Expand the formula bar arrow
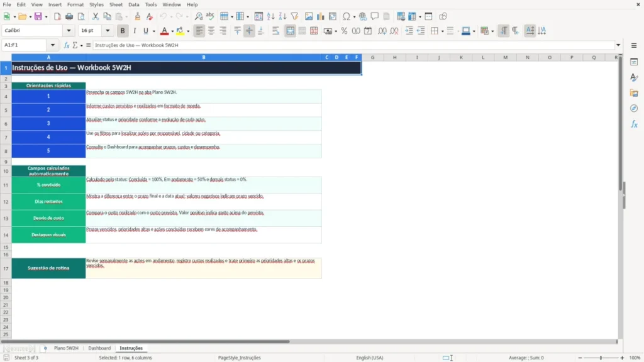This screenshot has width=644, height=362. tap(618, 45)
